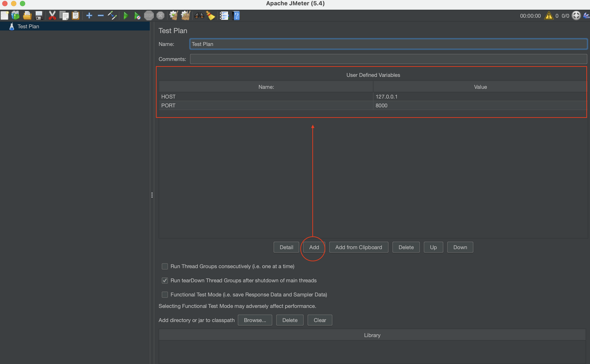Click the Cut scissors icon
The image size is (590, 364).
click(x=52, y=16)
